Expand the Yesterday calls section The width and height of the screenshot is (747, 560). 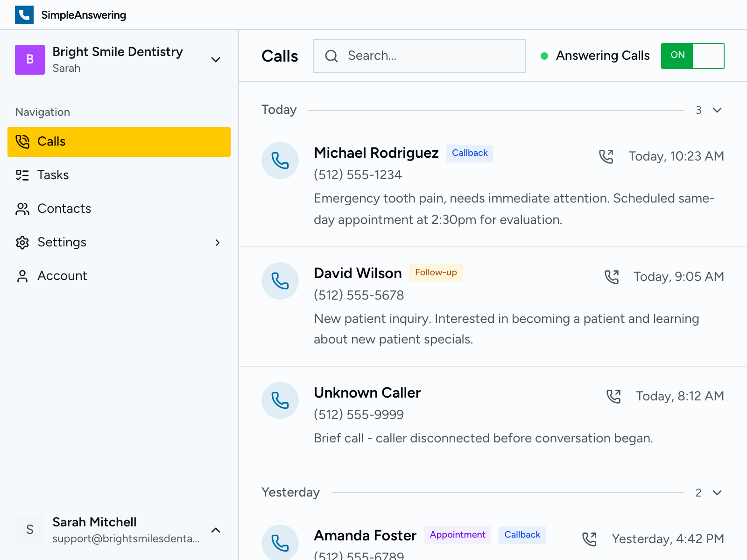717,492
